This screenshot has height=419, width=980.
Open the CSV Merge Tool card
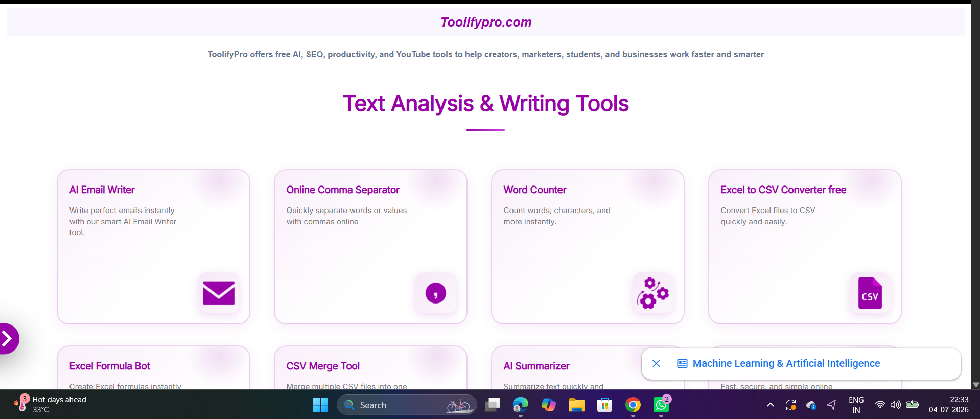click(x=370, y=367)
